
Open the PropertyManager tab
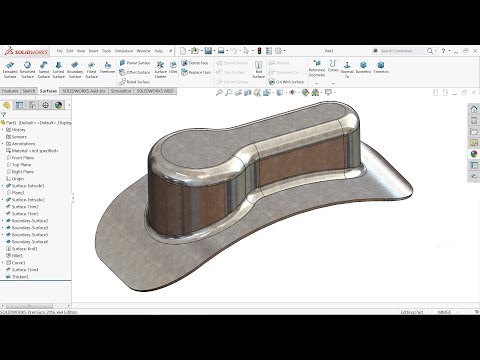[x=19, y=105]
